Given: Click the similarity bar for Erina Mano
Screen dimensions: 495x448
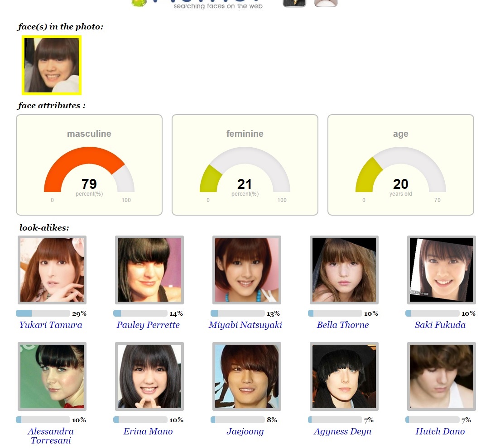Looking at the screenshot, I should (140, 419).
